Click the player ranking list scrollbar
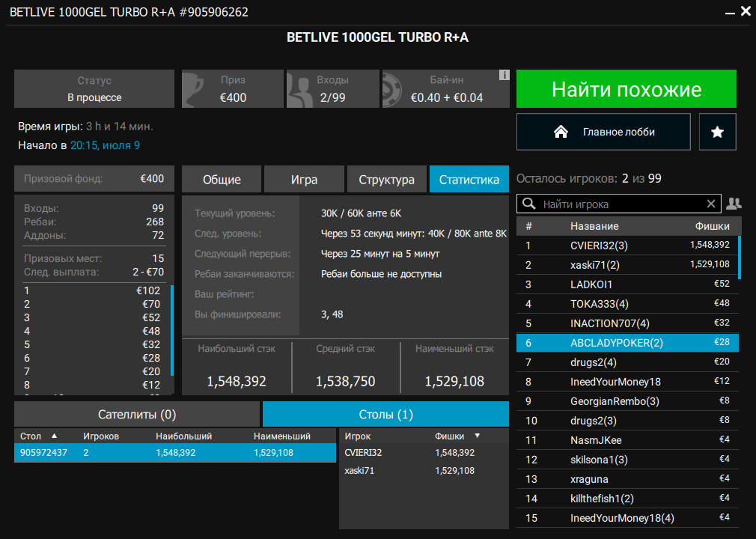Image resolution: width=756 pixels, height=539 pixels. pos(740,258)
